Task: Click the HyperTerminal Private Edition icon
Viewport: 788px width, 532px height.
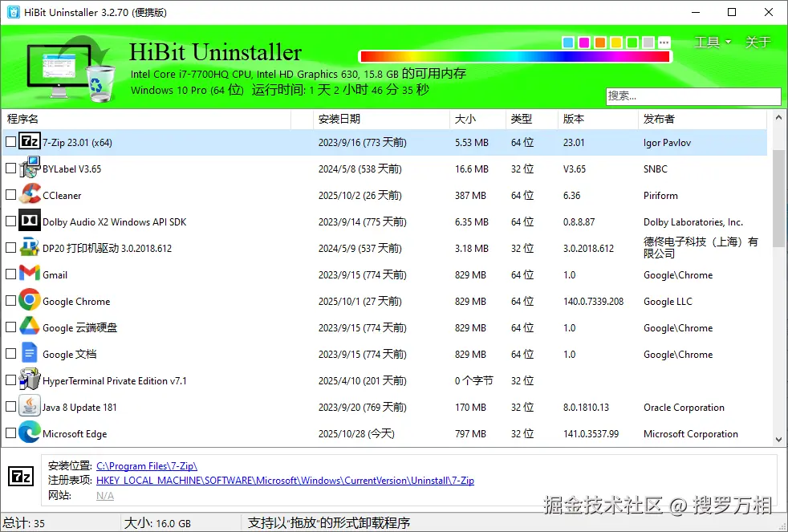Action: click(x=30, y=380)
